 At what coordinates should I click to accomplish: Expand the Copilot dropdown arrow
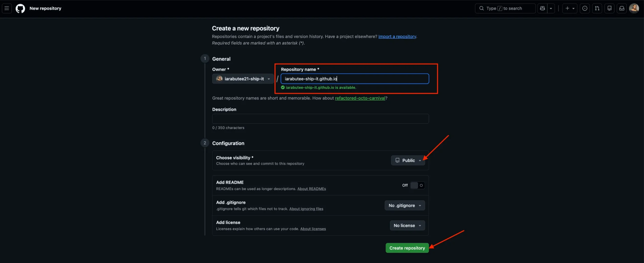click(x=551, y=8)
